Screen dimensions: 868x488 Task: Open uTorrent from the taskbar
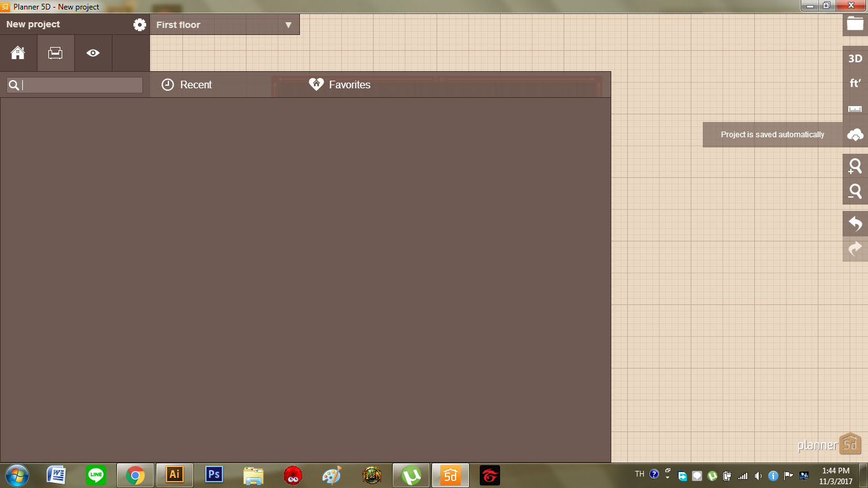tap(411, 475)
